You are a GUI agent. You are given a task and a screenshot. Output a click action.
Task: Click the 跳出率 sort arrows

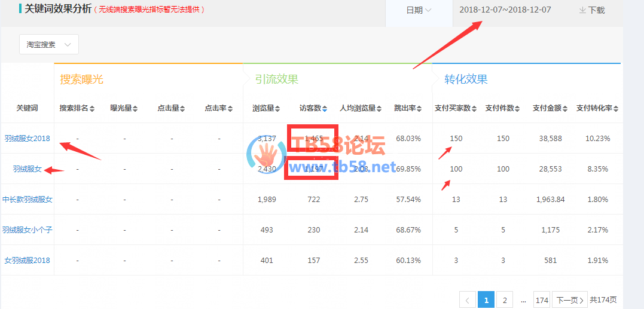(419, 109)
